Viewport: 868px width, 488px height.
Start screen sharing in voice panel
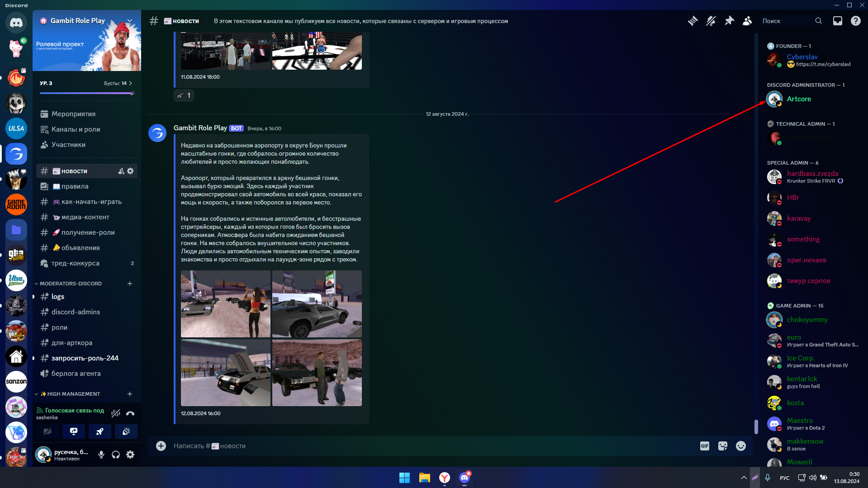pos(74,431)
